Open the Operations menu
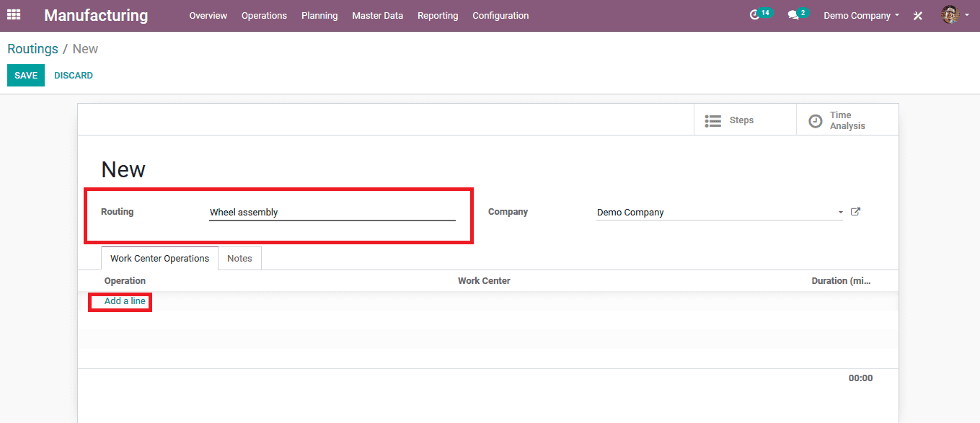980x423 pixels. (264, 15)
